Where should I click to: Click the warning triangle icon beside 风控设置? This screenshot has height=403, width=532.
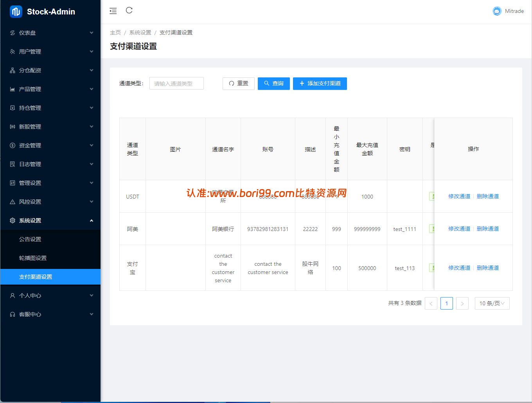click(x=13, y=202)
